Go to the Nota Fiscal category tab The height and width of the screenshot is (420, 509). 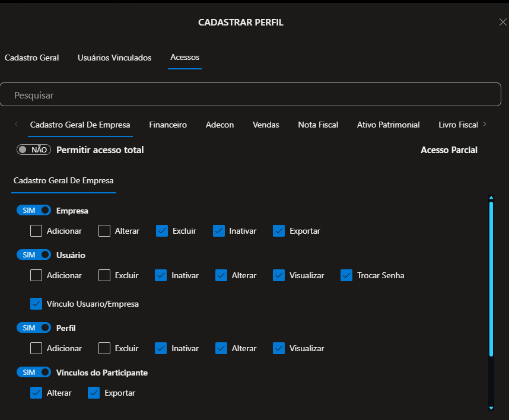318,125
